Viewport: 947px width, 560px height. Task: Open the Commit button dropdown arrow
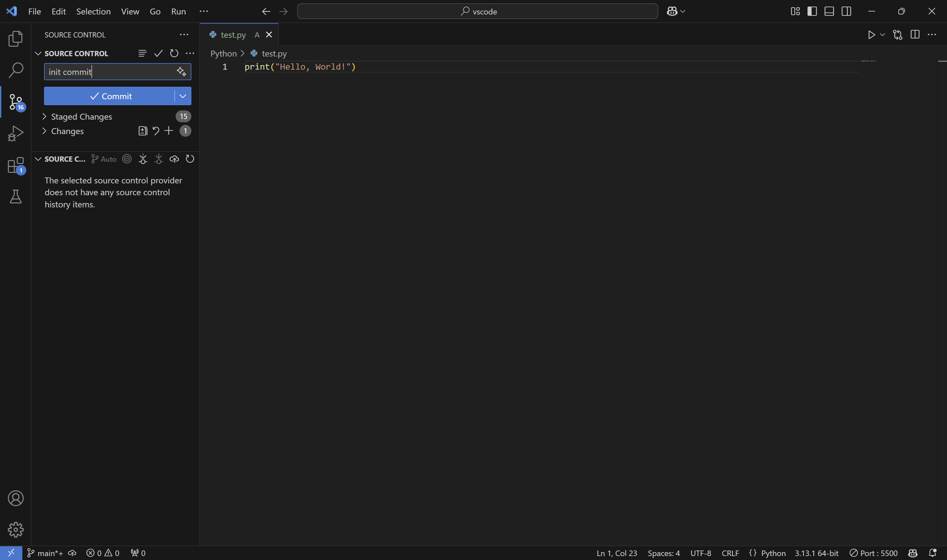point(183,96)
